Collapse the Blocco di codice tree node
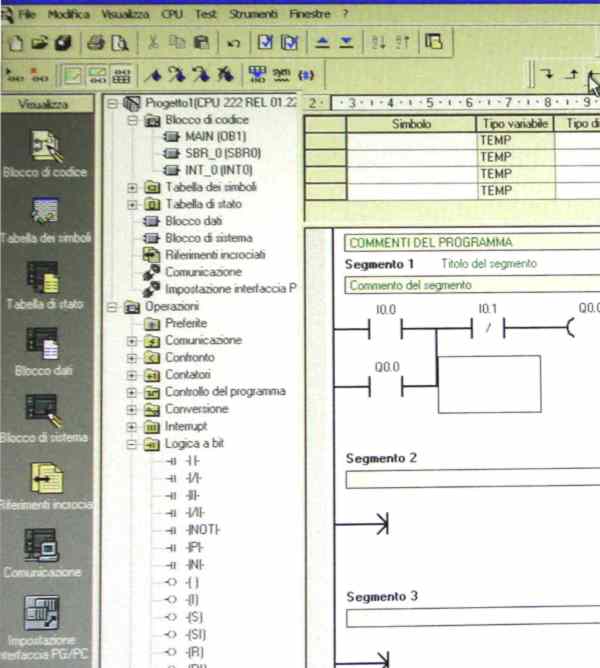The height and width of the screenshot is (668, 600). tap(133, 119)
